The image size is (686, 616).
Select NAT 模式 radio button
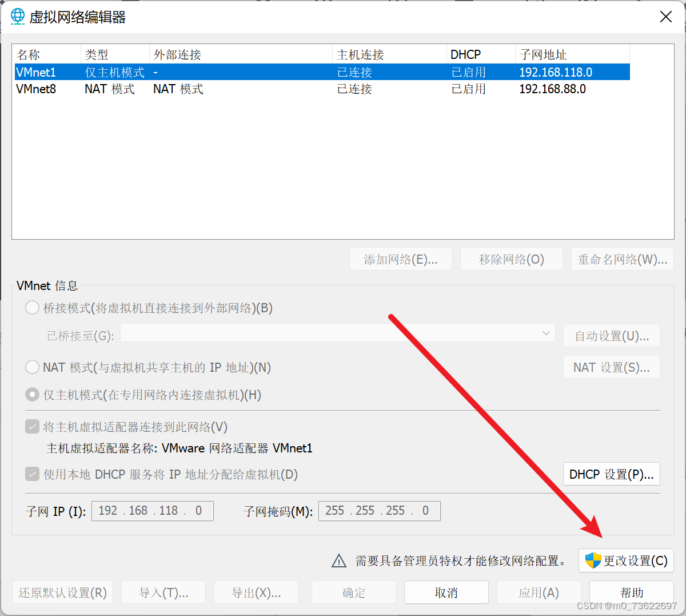coord(32,367)
